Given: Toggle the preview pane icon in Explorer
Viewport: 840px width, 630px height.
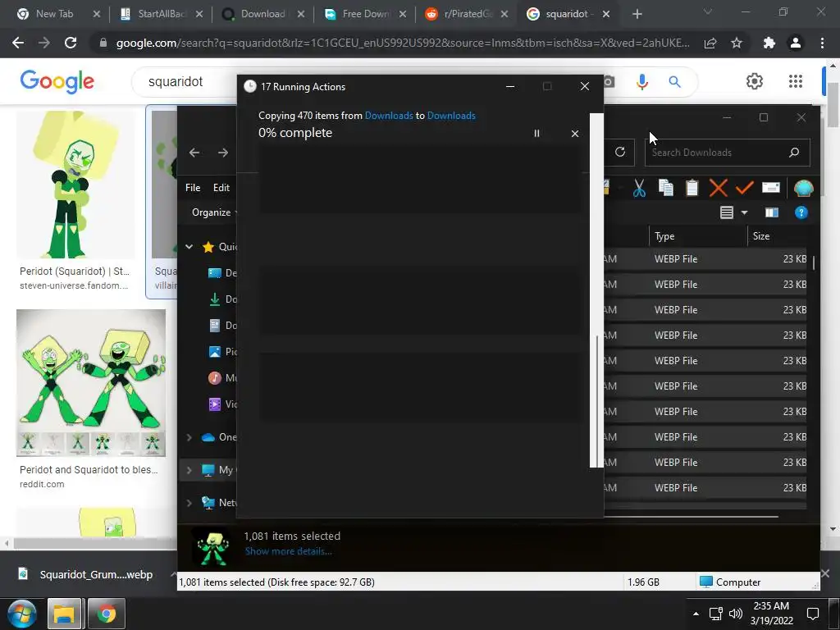Looking at the screenshot, I should tap(771, 212).
